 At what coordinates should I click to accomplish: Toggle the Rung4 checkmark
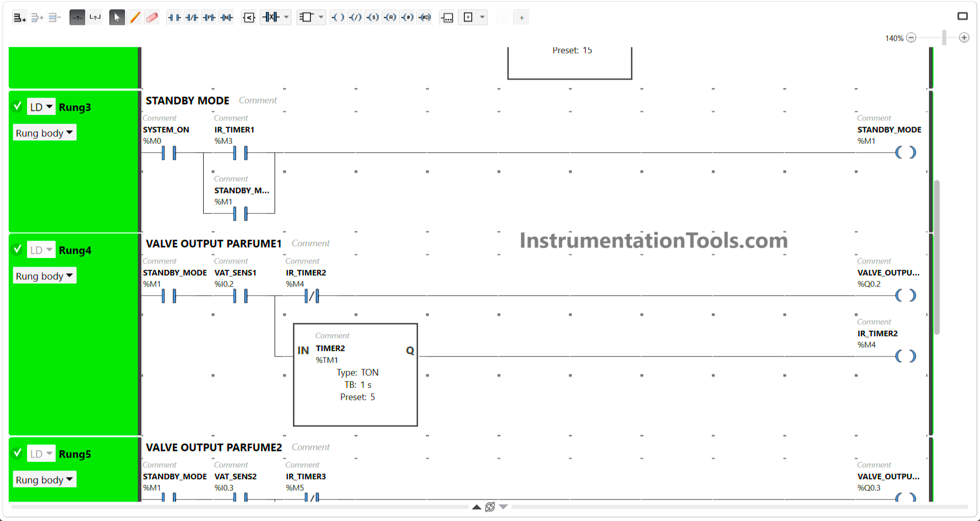click(x=17, y=249)
